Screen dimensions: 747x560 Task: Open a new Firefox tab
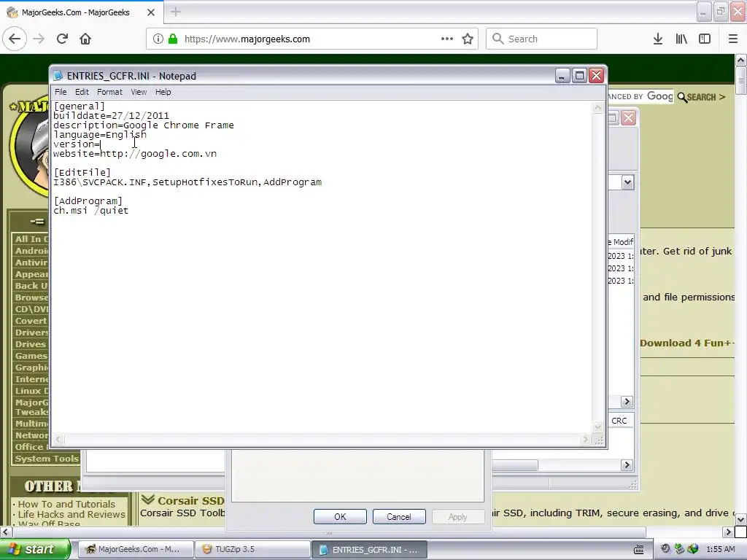(175, 12)
